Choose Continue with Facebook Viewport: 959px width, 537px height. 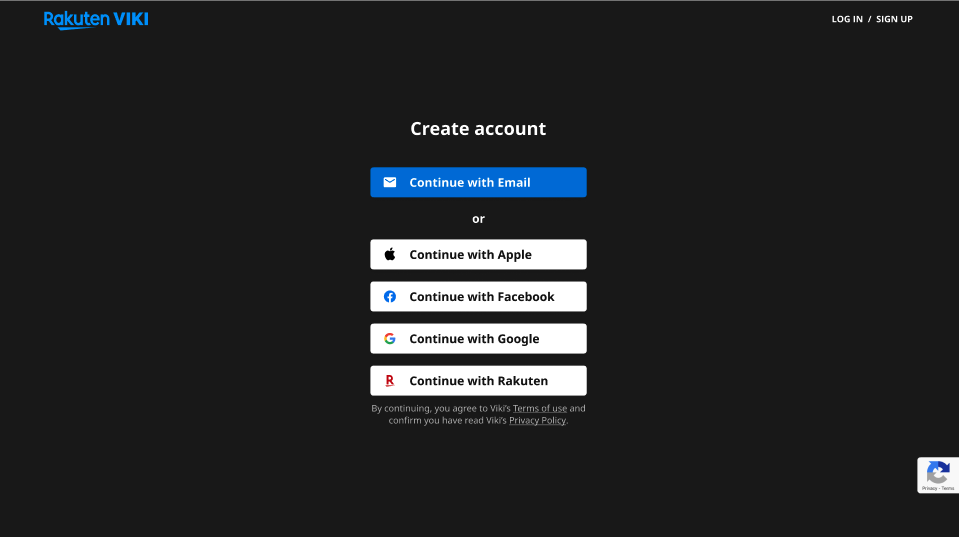click(478, 297)
